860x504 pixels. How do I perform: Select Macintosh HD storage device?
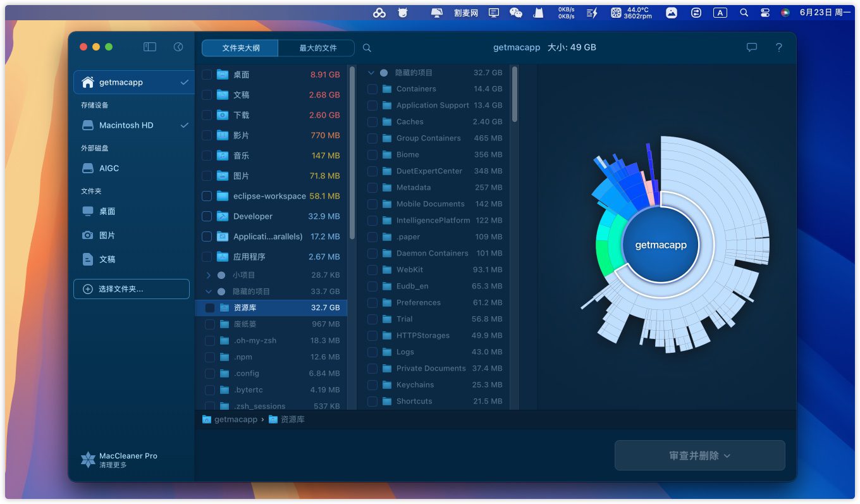126,125
